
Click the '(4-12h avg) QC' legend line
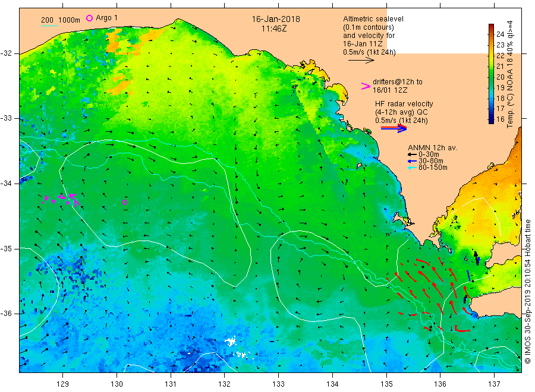pos(401,112)
